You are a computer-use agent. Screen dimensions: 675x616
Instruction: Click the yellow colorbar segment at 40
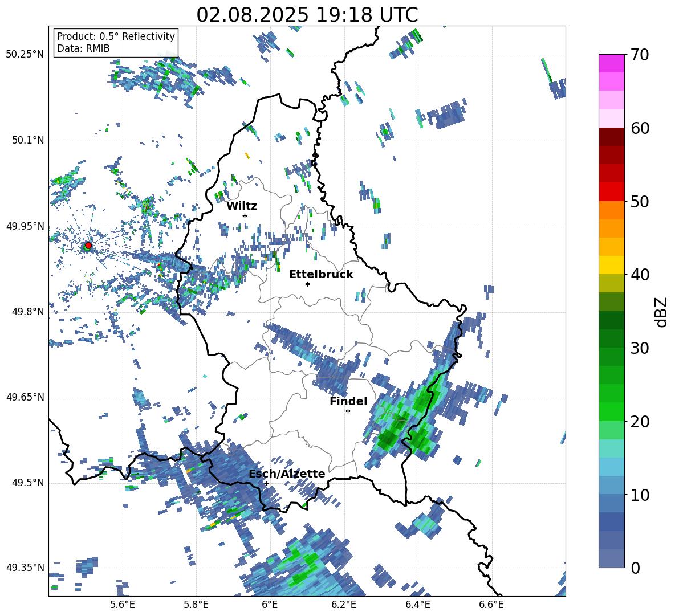pyautogui.click(x=611, y=265)
